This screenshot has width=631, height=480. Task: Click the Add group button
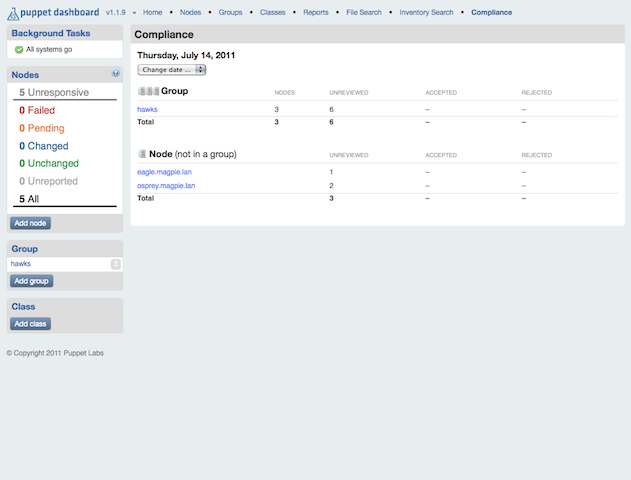pos(31,281)
